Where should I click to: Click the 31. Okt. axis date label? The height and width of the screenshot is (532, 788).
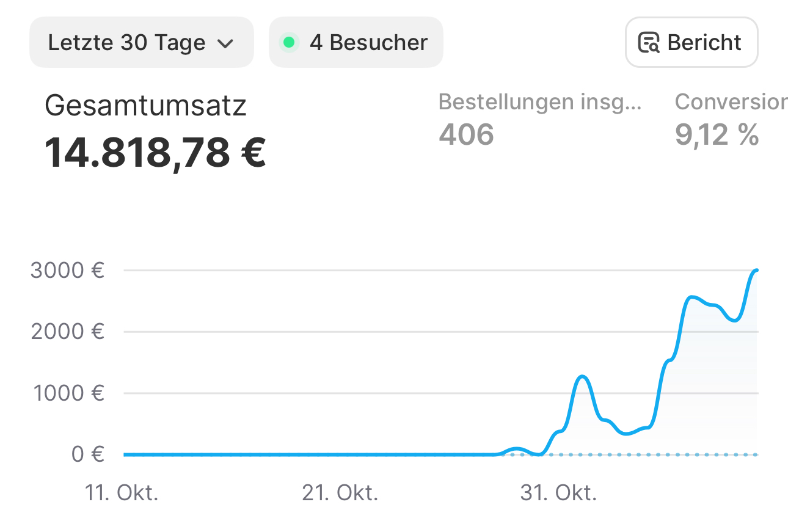(558, 492)
